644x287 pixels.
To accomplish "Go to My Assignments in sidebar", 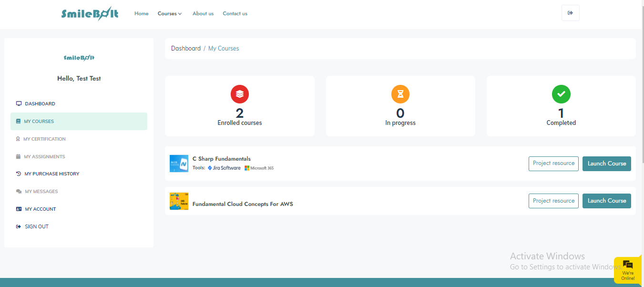I will tap(44, 156).
